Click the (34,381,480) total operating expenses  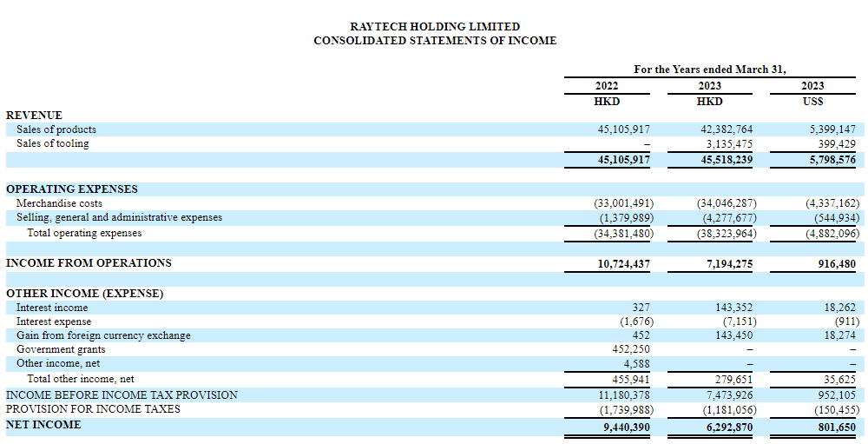(x=624, y=234)
